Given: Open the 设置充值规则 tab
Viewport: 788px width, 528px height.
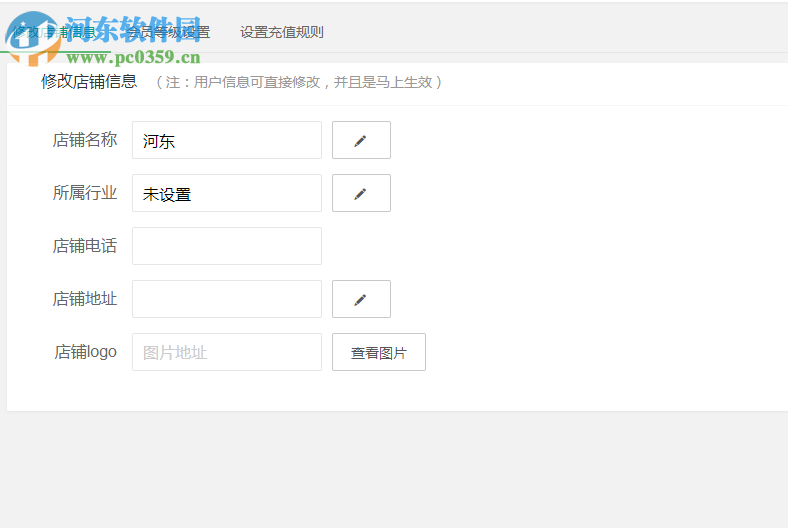Looking at the screenshot, I should click(281, 33).
